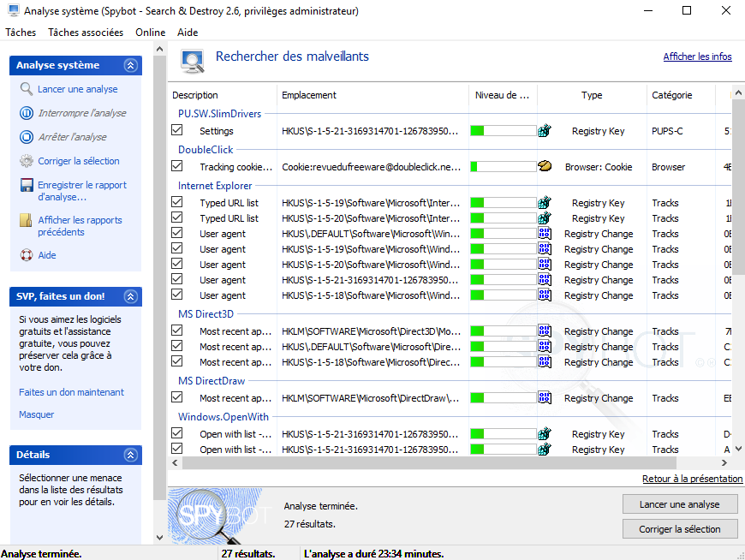This screenshot has width=745, height=560.
Task: Click threat level bar of MS DirectDraw row
Action: (504, 397)
